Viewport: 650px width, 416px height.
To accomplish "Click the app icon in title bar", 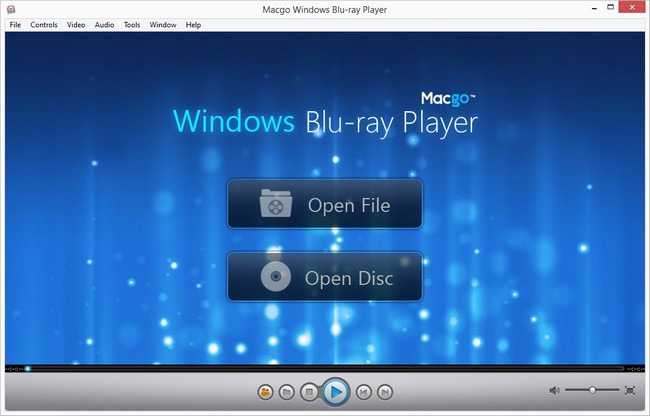I will tap(11, 9).
